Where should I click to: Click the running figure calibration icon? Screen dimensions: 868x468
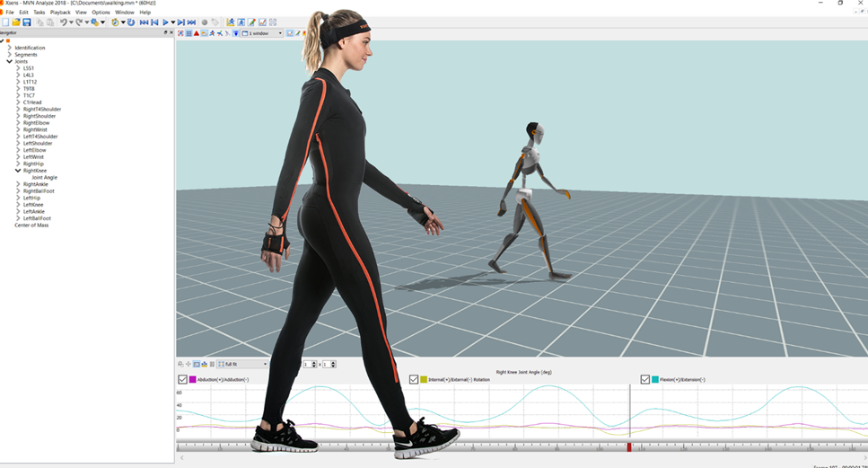tap(231, 22)
